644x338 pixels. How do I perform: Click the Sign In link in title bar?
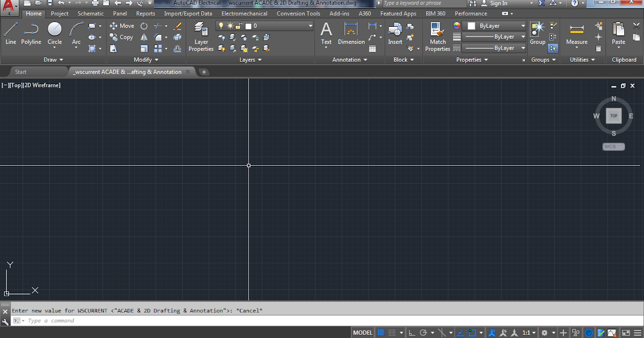498,3
